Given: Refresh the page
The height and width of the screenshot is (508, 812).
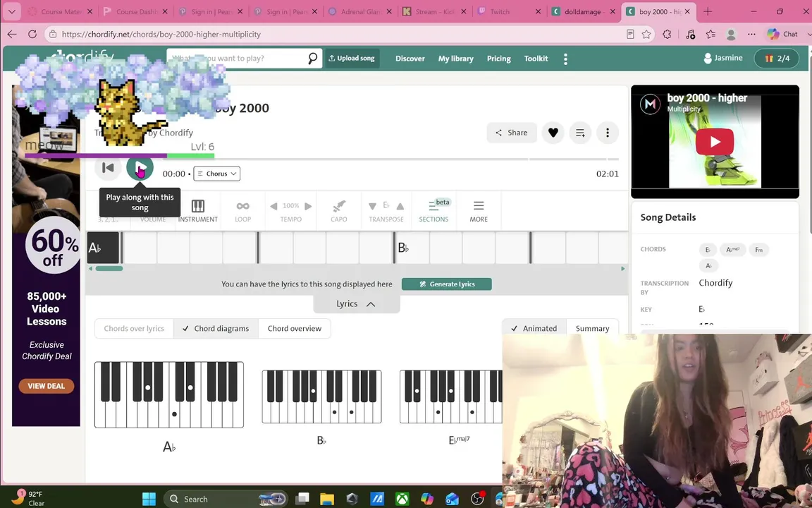Looking at the screenshot, I should tap(32, 34).
